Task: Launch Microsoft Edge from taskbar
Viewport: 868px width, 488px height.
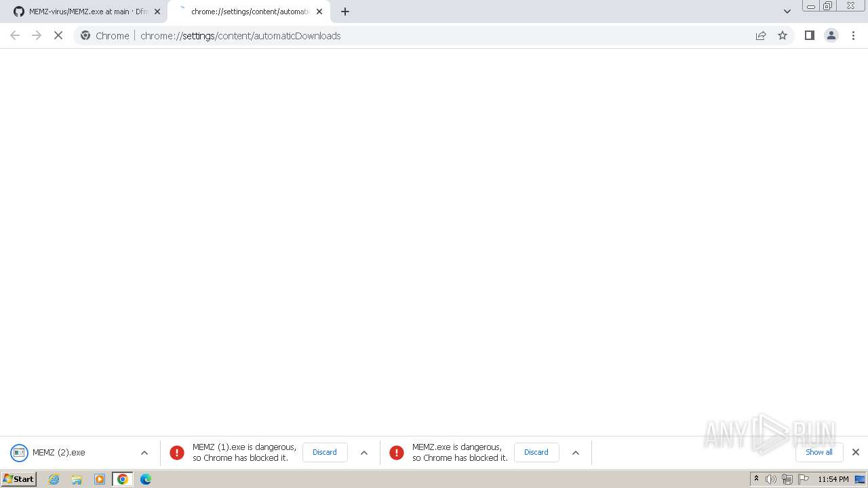Action: pos(146,479)
